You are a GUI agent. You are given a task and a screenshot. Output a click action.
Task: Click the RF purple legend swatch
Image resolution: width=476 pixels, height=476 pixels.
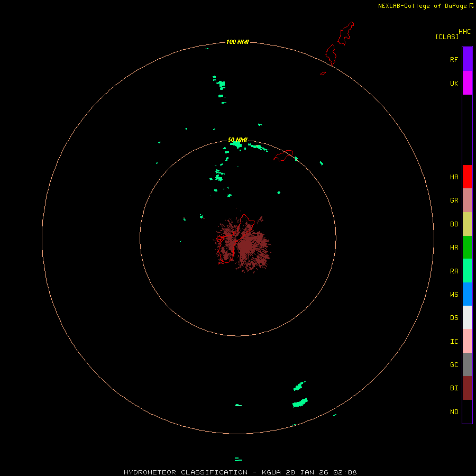click(467, 59)
